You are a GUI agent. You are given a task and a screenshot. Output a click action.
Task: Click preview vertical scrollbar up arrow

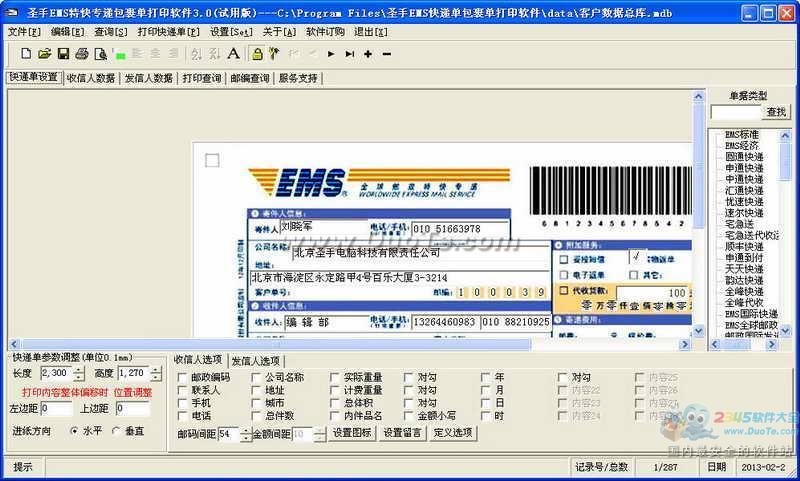tap(698, 96)
